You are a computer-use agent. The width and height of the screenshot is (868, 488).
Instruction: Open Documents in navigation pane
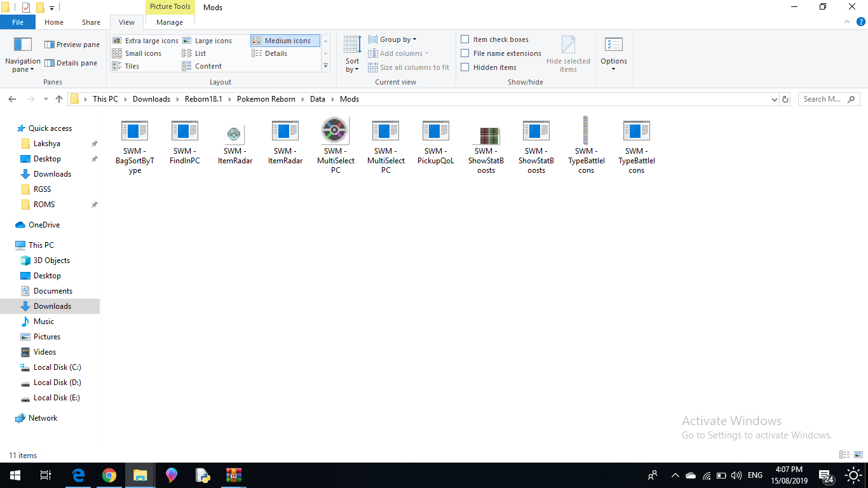click(x=53, y=291)
